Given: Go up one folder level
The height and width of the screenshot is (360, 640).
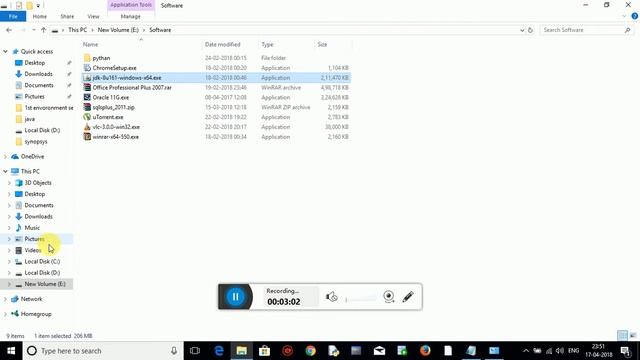Looking at the screenshot, I should tap(43, 30).
